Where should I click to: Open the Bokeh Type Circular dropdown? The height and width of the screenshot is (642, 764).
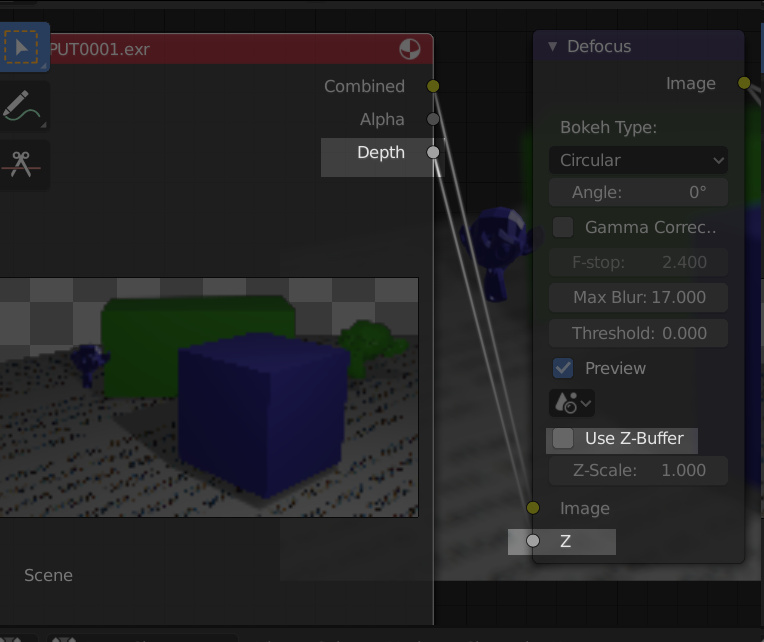point(638,160)
